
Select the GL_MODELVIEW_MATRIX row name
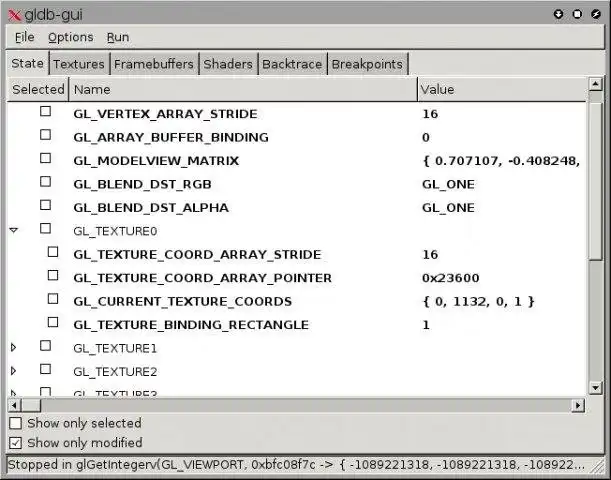(x=156, y=161)
